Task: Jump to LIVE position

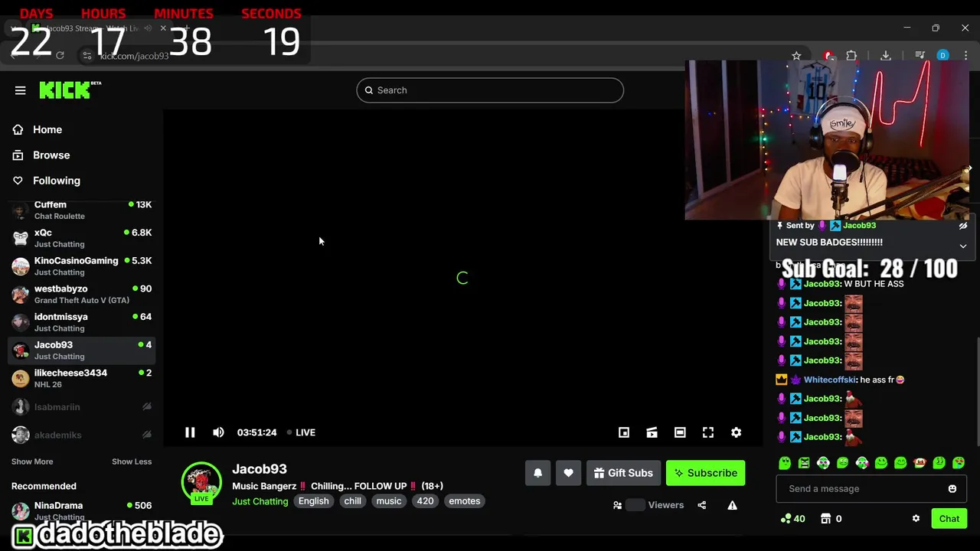Action: click(301, 432)
